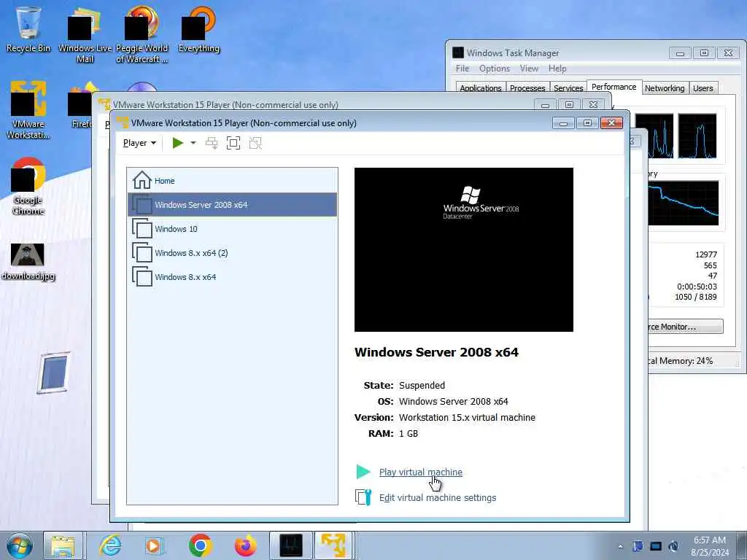Click Send Ctrl+Alt+Del toolbar icon
Screen dimensions: 747x560
click(212, 143)
